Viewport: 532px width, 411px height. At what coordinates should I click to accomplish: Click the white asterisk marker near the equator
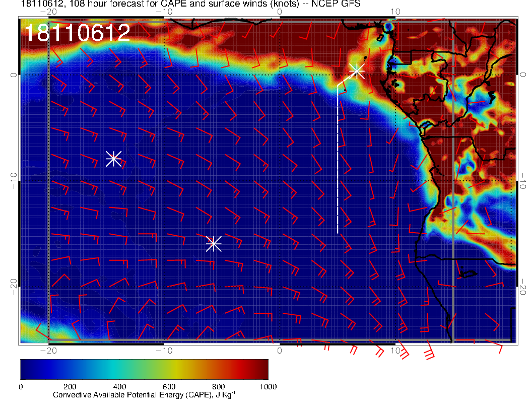pyautogui.click(x=357, y=71)
